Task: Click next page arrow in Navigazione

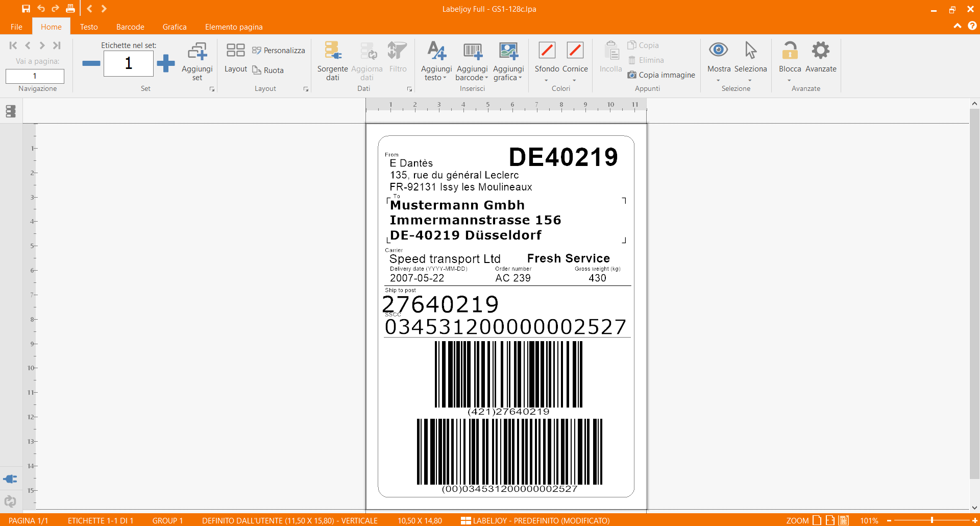Action: coord(42,45)
